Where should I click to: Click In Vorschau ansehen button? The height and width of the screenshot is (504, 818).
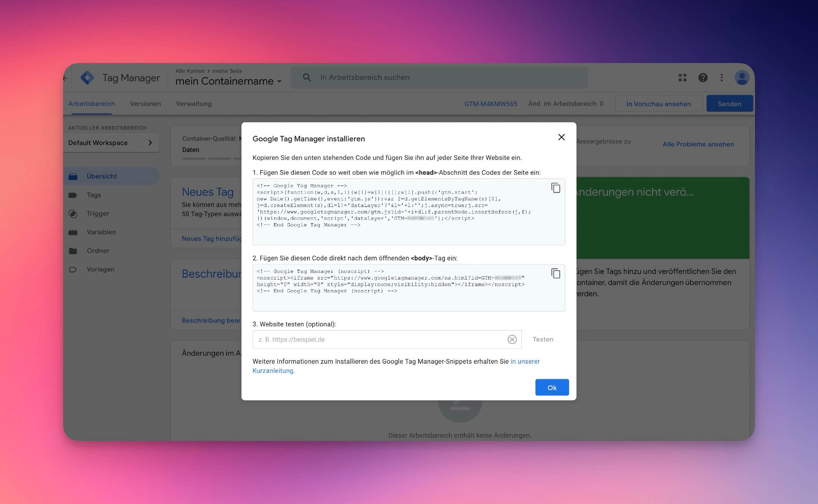click(x=659, y=104)
